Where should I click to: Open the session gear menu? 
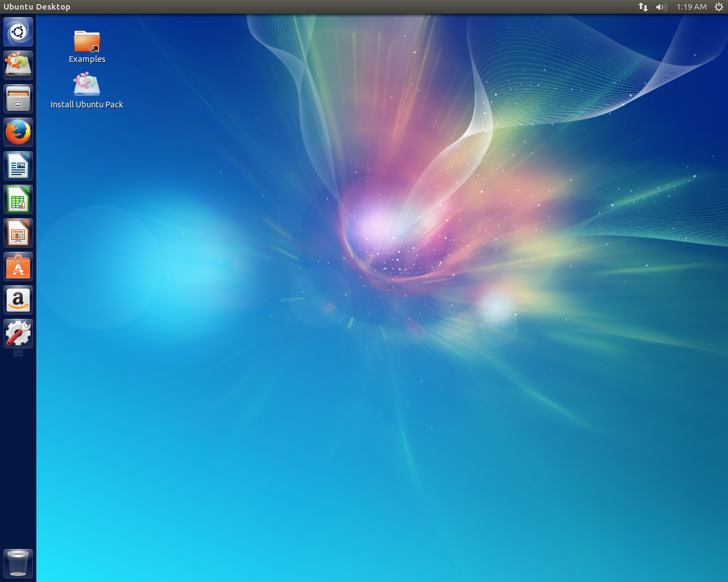click(719, 7)
